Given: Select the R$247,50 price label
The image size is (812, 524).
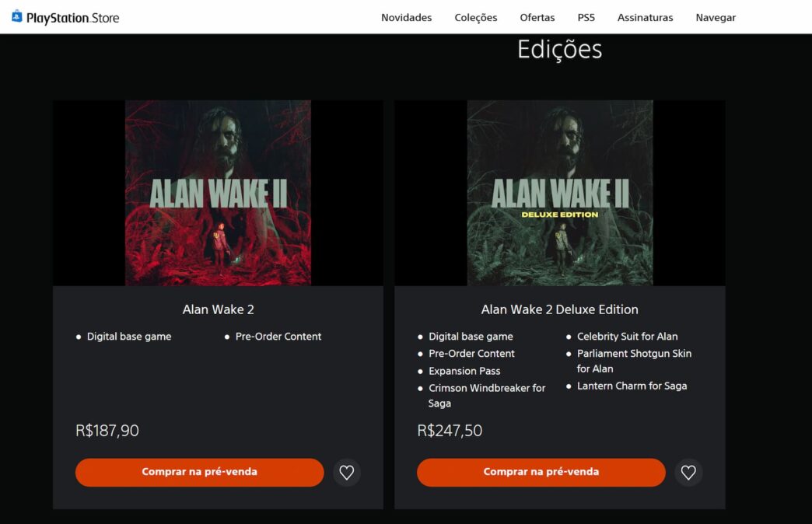Looking at the screenshot, I should click(450, 431).
